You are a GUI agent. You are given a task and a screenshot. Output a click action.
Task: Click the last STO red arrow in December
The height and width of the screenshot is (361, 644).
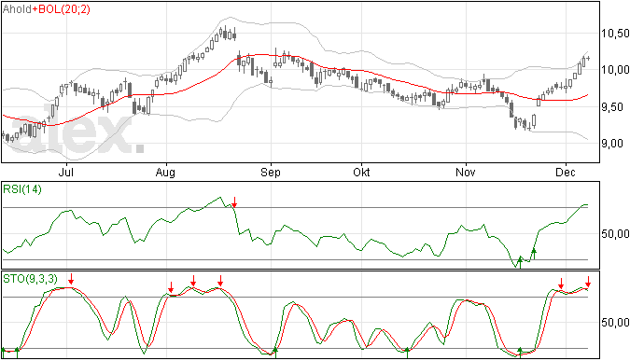588,282
